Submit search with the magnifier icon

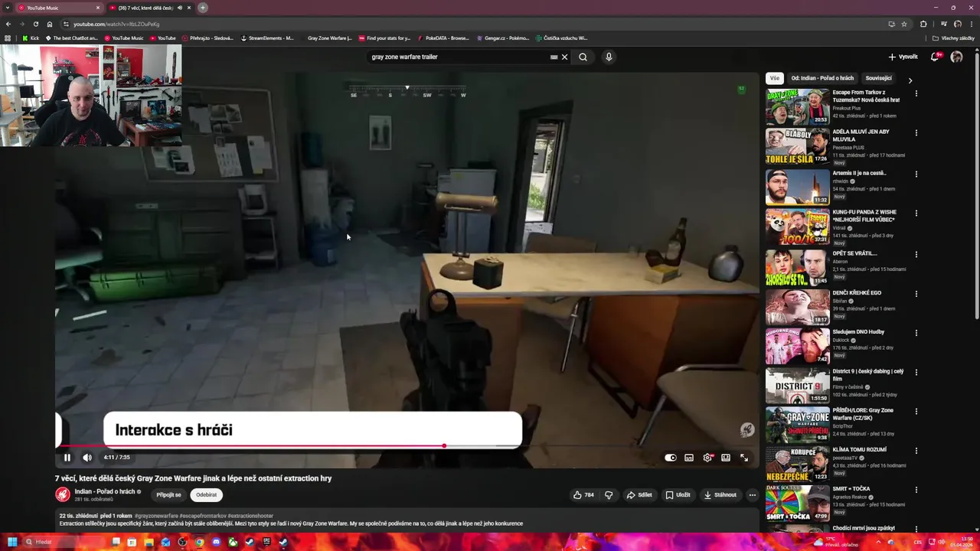coord(583,57)
